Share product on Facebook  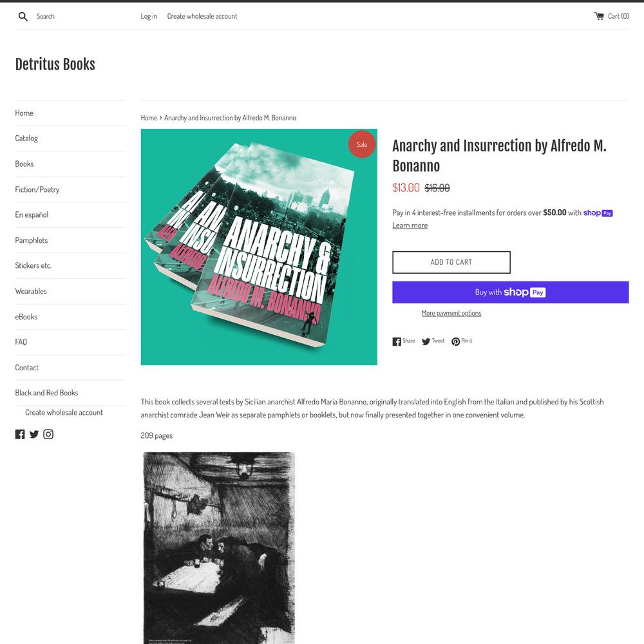404,341
